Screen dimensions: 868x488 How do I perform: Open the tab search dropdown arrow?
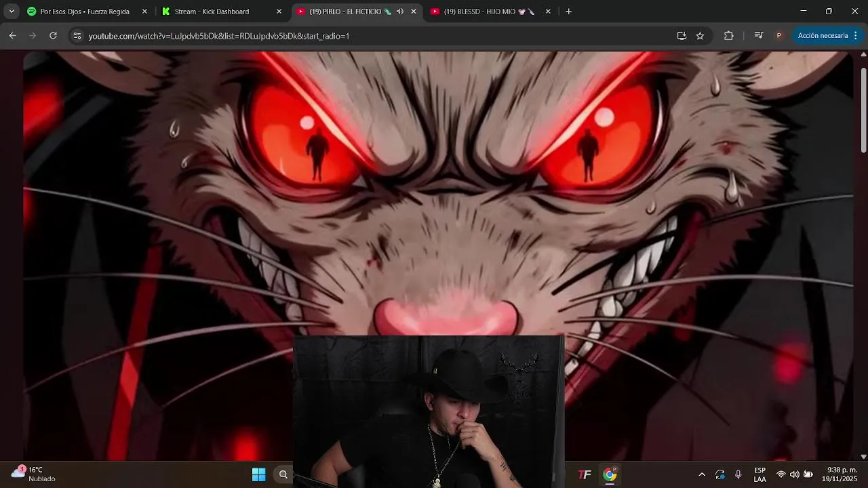click(x=11, y=12)
